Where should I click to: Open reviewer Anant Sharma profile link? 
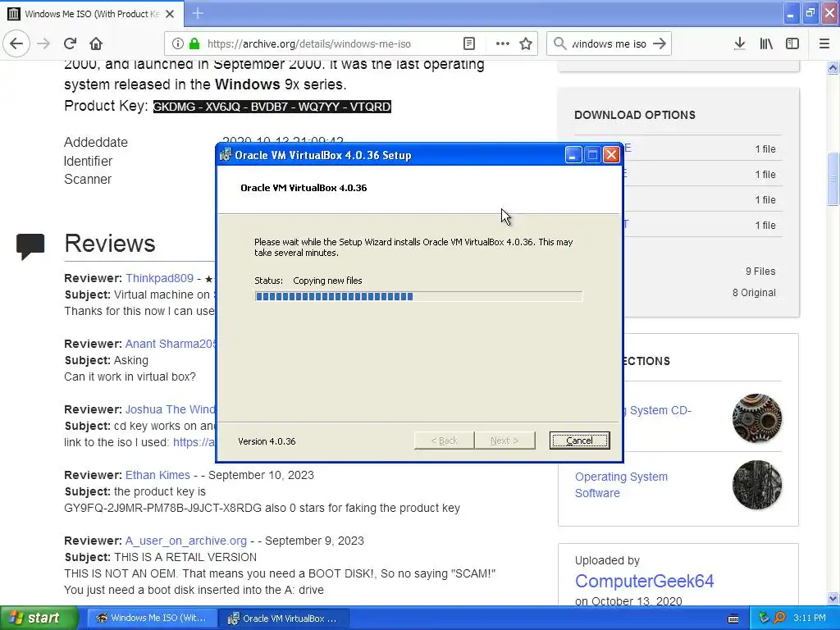click(x=170, y=344)
